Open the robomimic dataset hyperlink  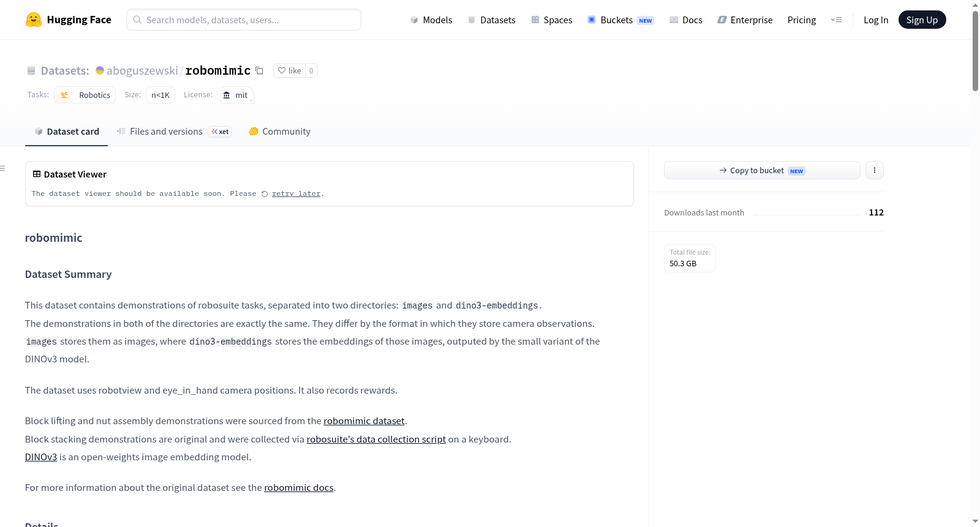(x=364, y=421)
